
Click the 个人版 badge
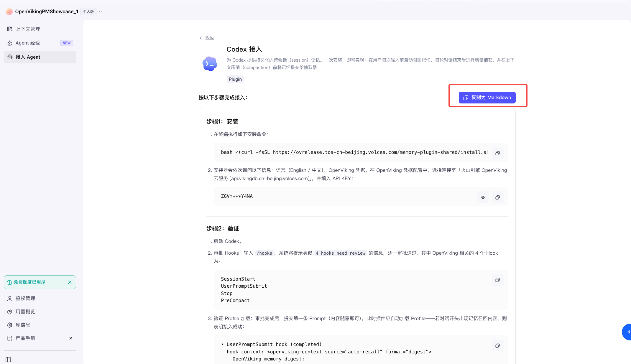tap(88, 12)
